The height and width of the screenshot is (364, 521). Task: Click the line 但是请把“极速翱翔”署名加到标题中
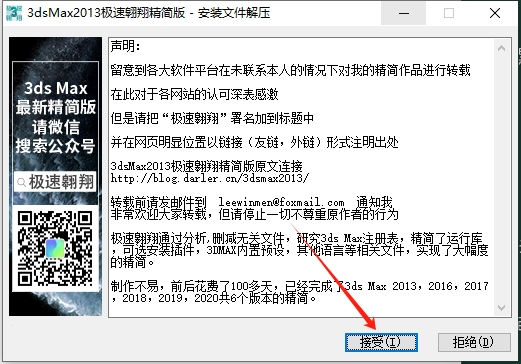click(212, 118)
